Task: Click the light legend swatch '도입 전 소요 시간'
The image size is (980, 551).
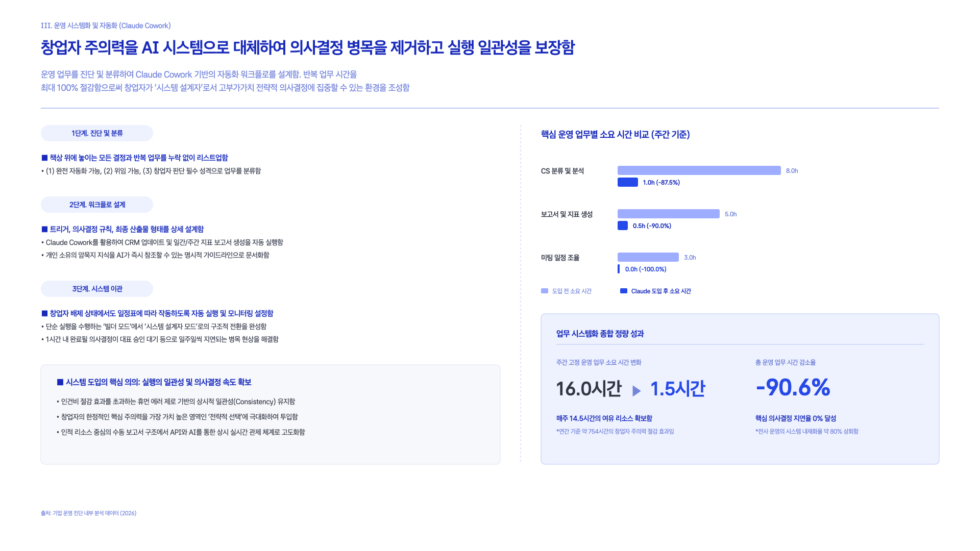Action: click(545, 291)
